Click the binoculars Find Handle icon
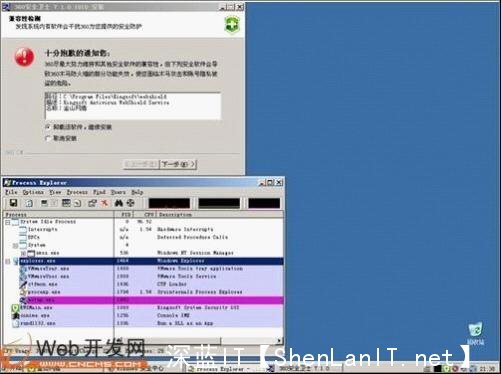Screen dimensions: 501x374 118,203
